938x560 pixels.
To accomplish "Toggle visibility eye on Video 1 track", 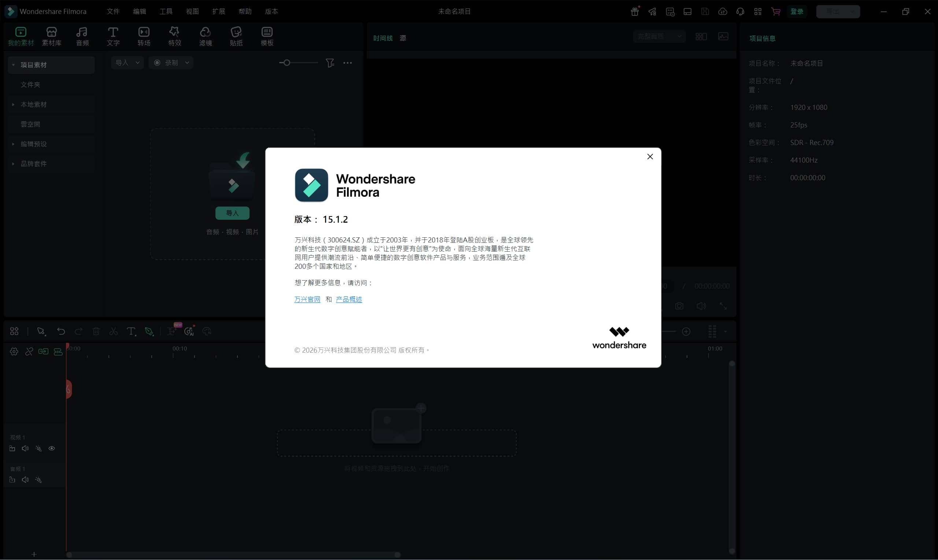I will (52, 448).
